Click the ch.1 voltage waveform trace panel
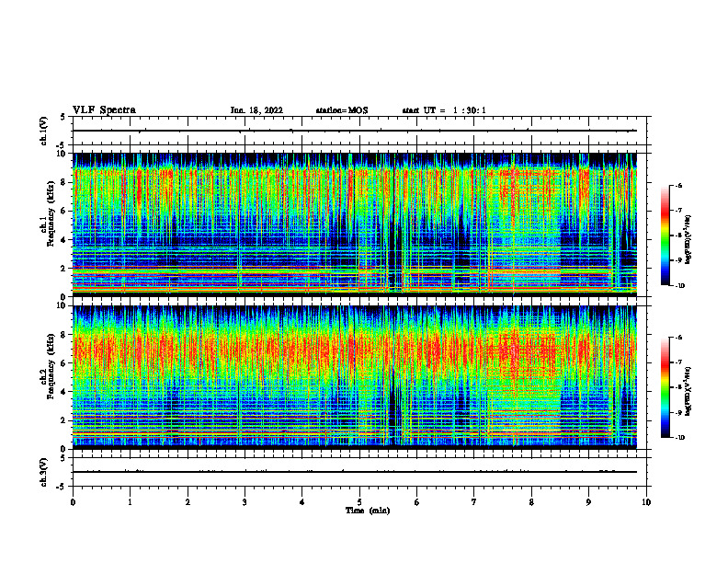The width and height of the screenshot is (728, 563). [x=359, y=131]
